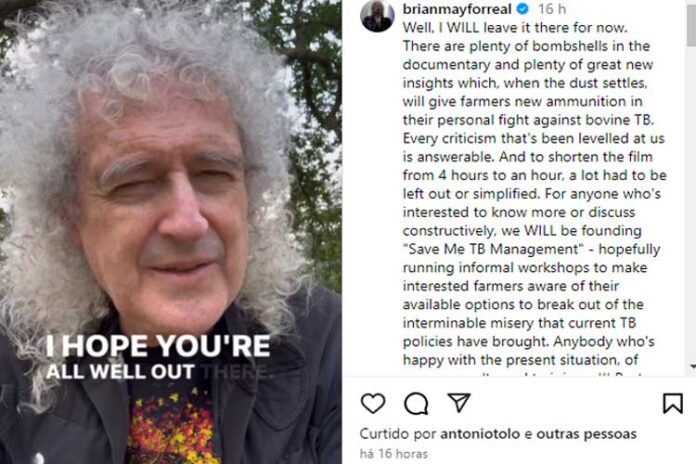The height and width of the screenshot is (464, 696).
Task: Share the post via the paper plane icon
Action: tap(459, 402)
